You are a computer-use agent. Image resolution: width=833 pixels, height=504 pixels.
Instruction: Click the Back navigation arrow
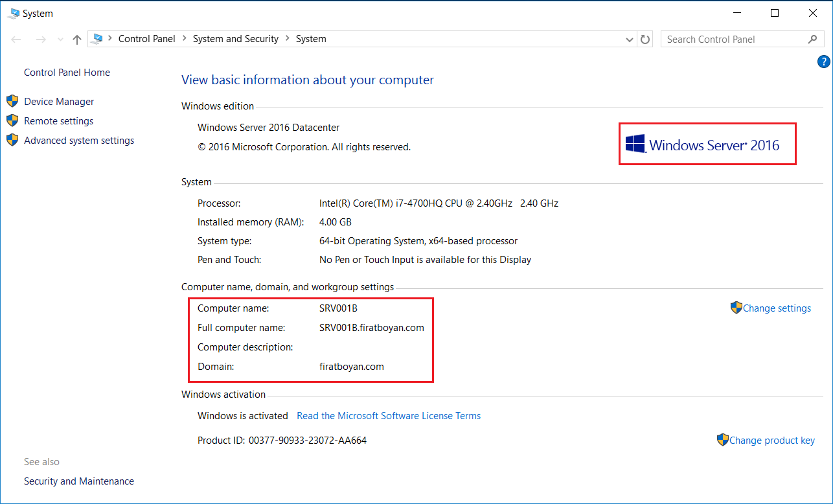click(17, 40)
